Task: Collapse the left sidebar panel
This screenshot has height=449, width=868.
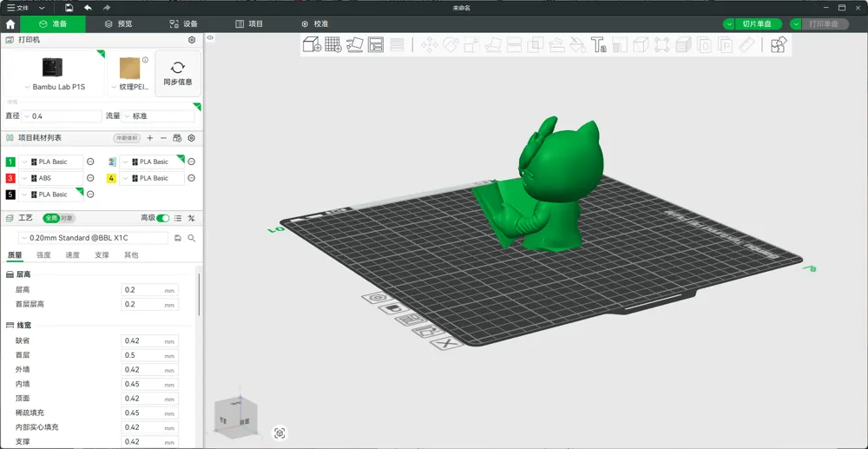Action: click(210, 37)
